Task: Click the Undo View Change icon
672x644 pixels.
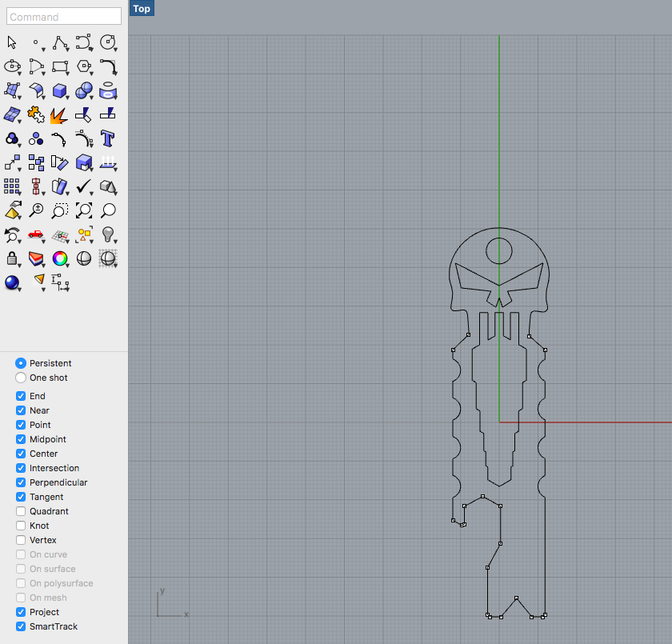Action: tap(12, 235)
